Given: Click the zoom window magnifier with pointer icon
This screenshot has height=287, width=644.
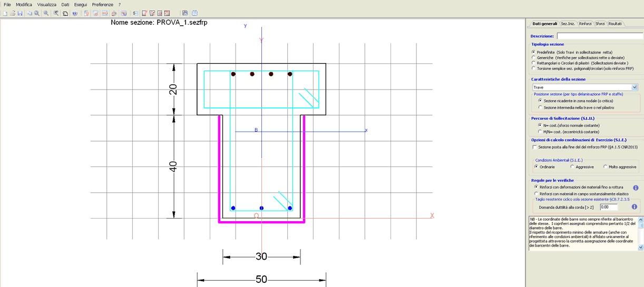Looking at the screenshot, I should (x=55, y=13).
